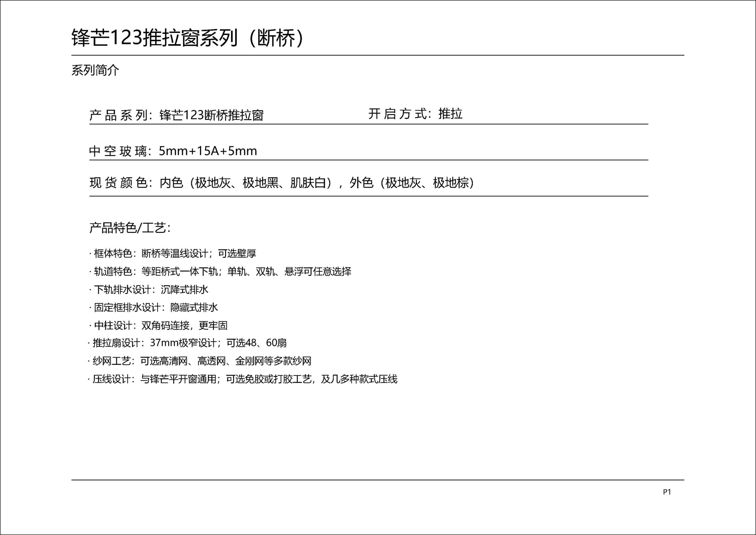Click 锋芒123断桥推拉窗 product name text
The image size is (756, 535).
pos(211,115)
